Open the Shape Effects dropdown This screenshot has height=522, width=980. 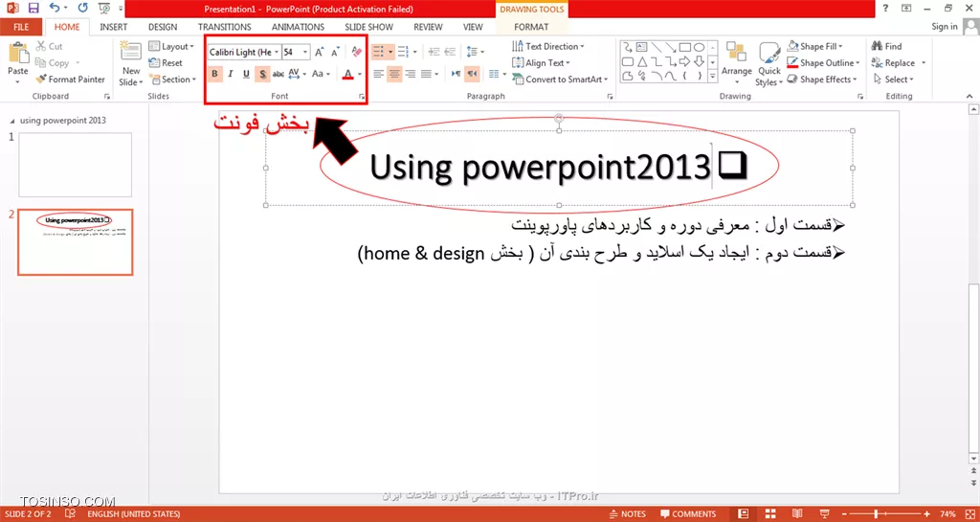[x=821, y=79]
